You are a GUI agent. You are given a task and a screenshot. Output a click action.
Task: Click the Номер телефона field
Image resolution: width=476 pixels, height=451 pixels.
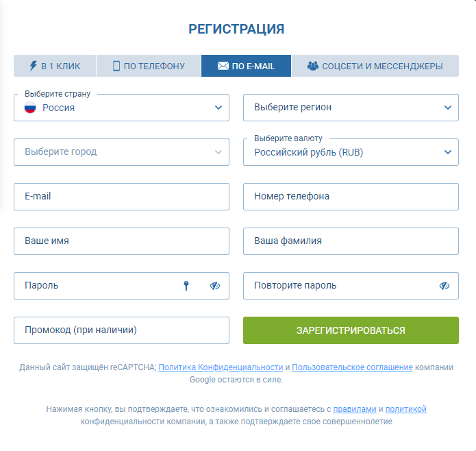point(351,197)
